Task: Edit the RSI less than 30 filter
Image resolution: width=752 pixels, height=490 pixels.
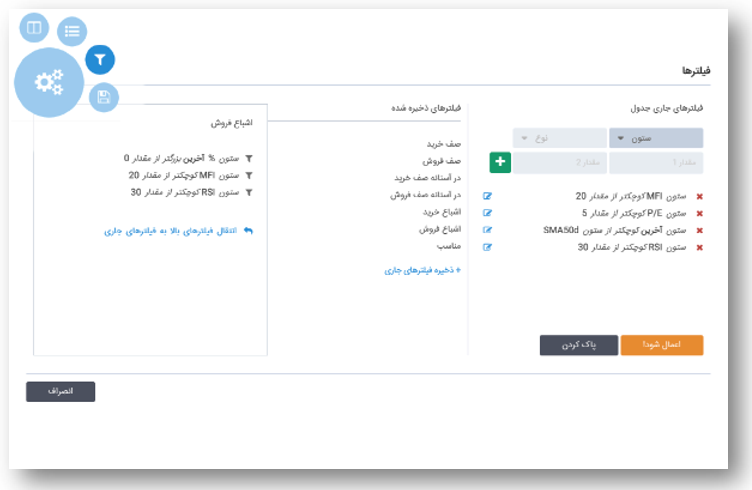Action: (x=487, y=247)
